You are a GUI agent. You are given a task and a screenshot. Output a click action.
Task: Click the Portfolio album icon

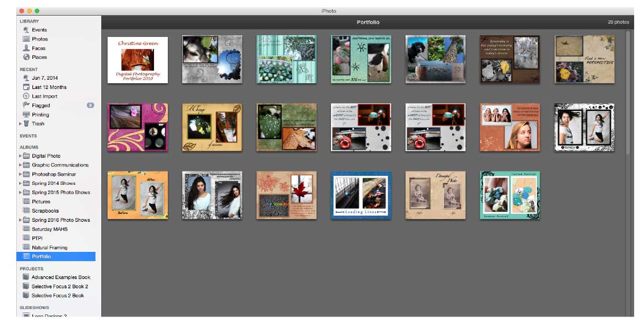coord(26,257)
